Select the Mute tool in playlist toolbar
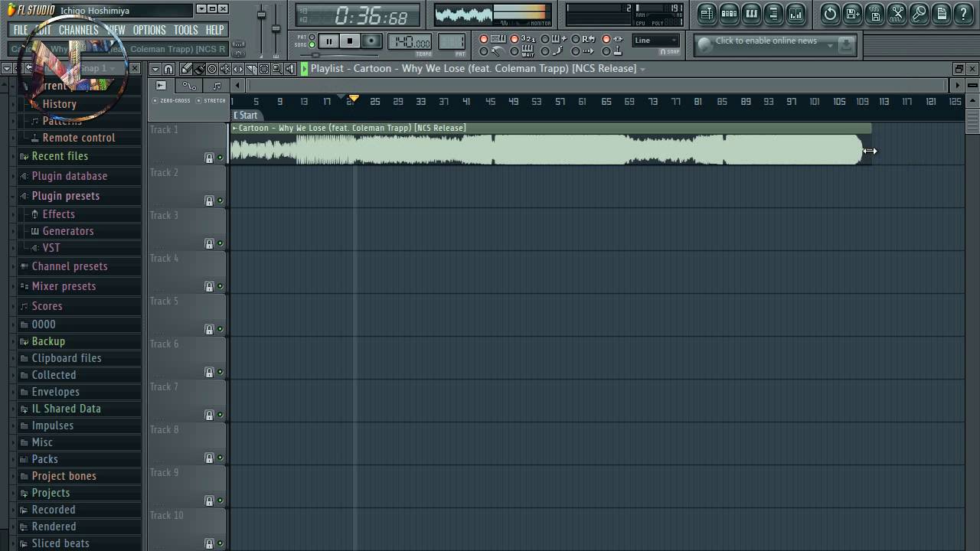980x551 pixels. (x=225, y=69)
